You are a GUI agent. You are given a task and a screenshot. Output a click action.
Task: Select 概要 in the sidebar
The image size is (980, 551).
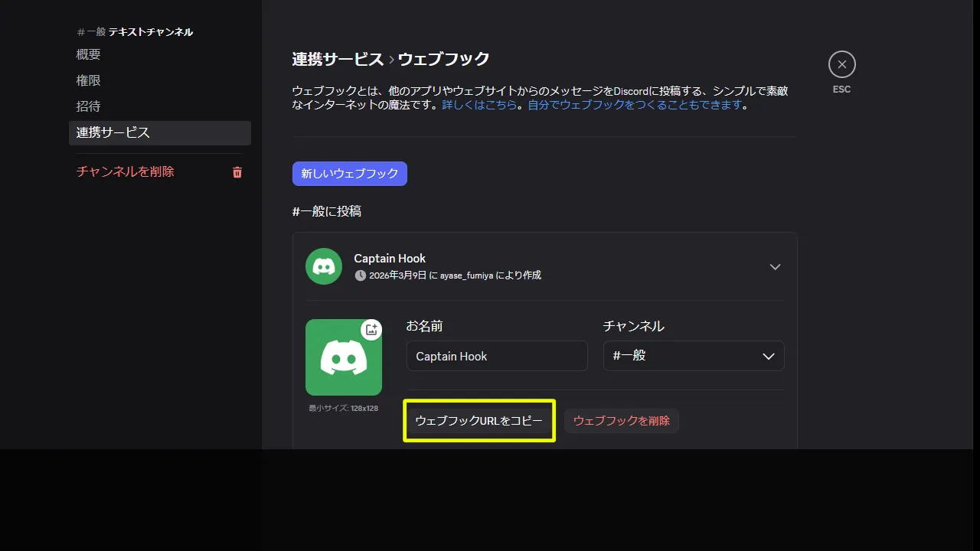[x=87, y=54]
